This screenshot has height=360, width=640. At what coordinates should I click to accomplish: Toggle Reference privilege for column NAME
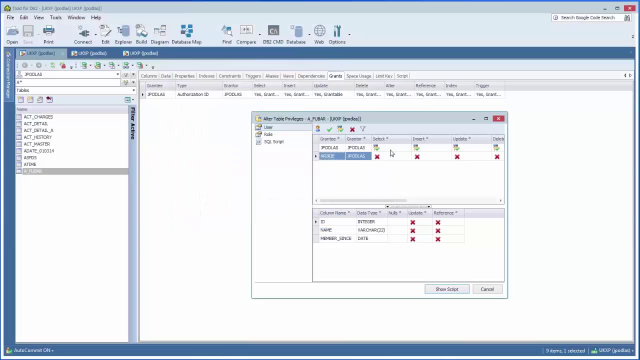(x=438, y=231)
